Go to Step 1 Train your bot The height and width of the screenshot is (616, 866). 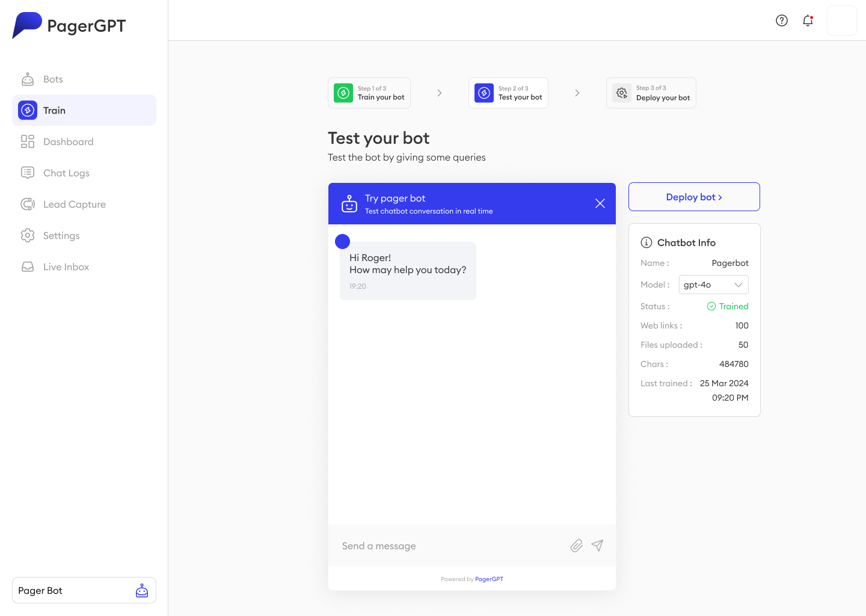369,93
